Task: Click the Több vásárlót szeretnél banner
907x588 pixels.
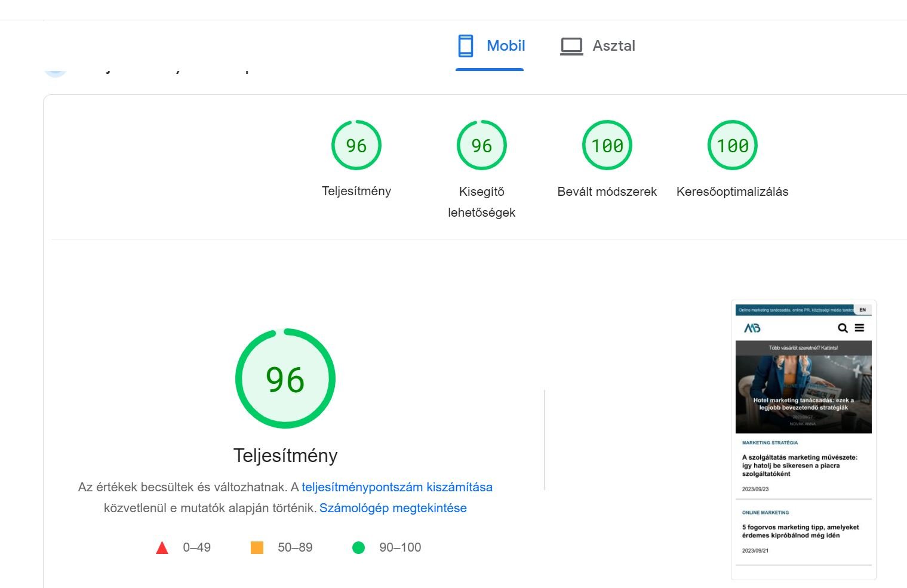Action: click(803, 347)
